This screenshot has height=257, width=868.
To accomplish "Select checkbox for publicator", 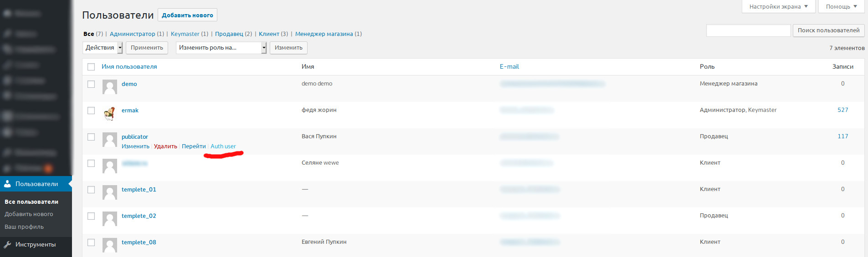I will click(91, 137).
